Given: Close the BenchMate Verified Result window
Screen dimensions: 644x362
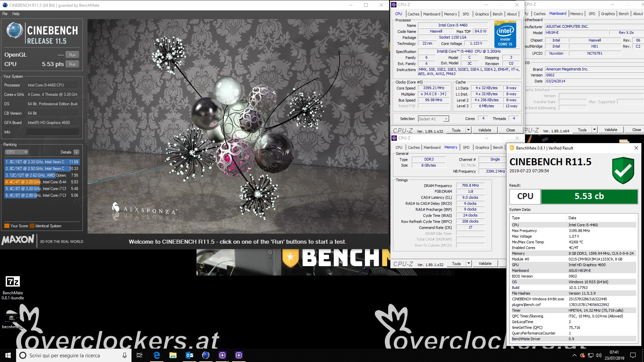Looking at the screenshot, I should point(636,148).
